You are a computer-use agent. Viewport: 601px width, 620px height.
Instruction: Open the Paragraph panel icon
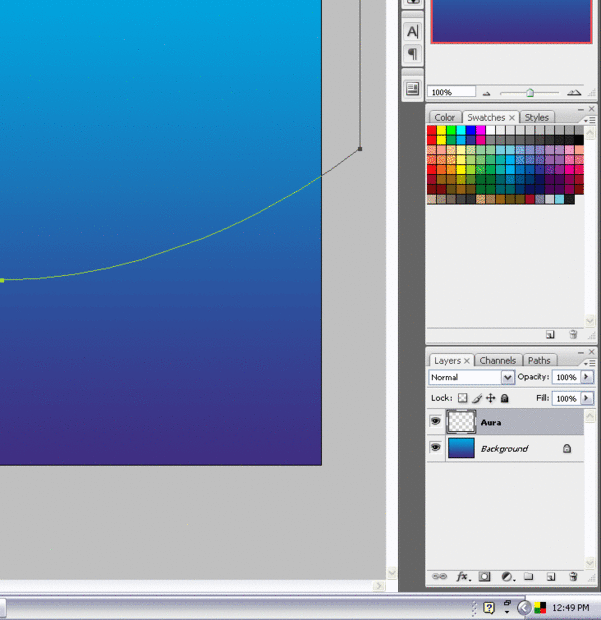coord(412,54)
